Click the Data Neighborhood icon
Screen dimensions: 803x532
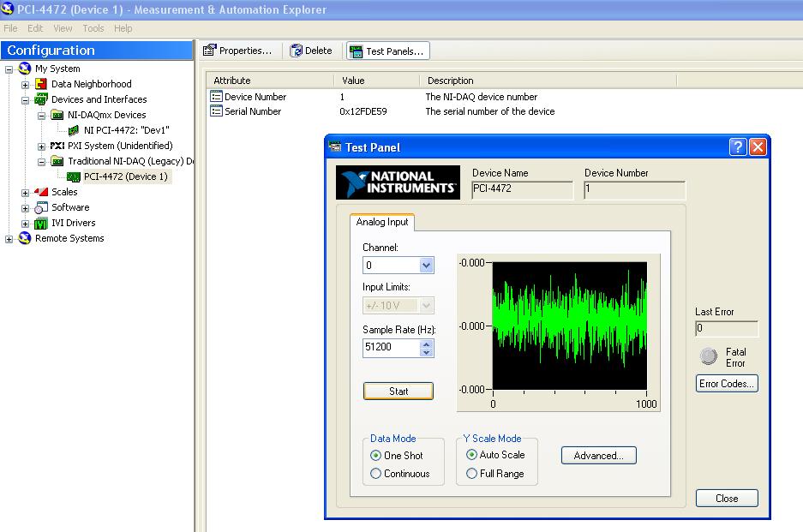(41, 83)
